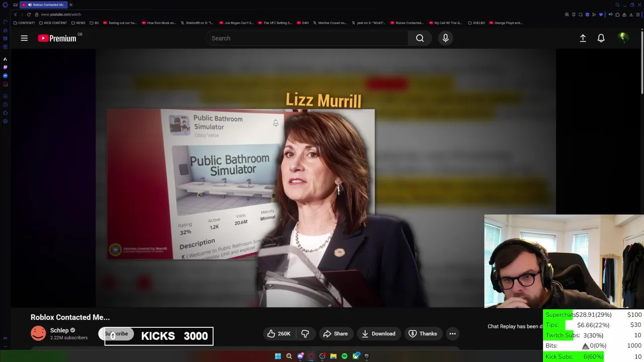Open the 'Joe Rogan Can't S...' bookmark
Viewport: 644px width, 362px height.
236,23
